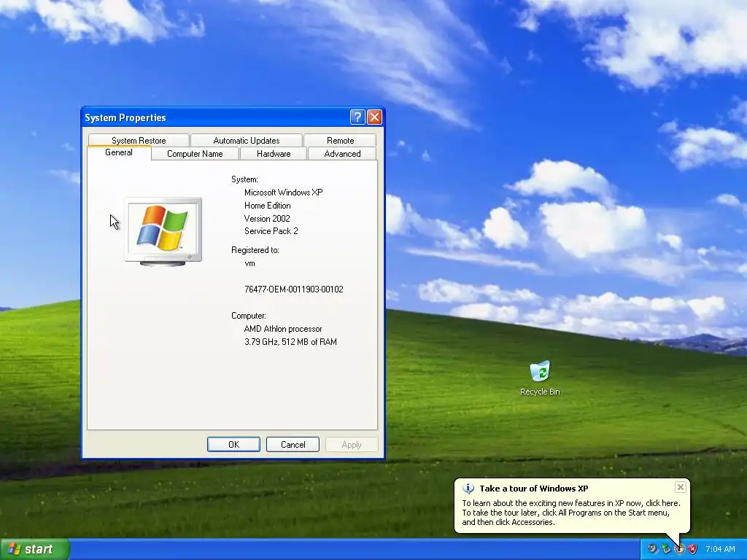
Task: Dismiss the Windows XP tour balloon
Action: point(681,487)
